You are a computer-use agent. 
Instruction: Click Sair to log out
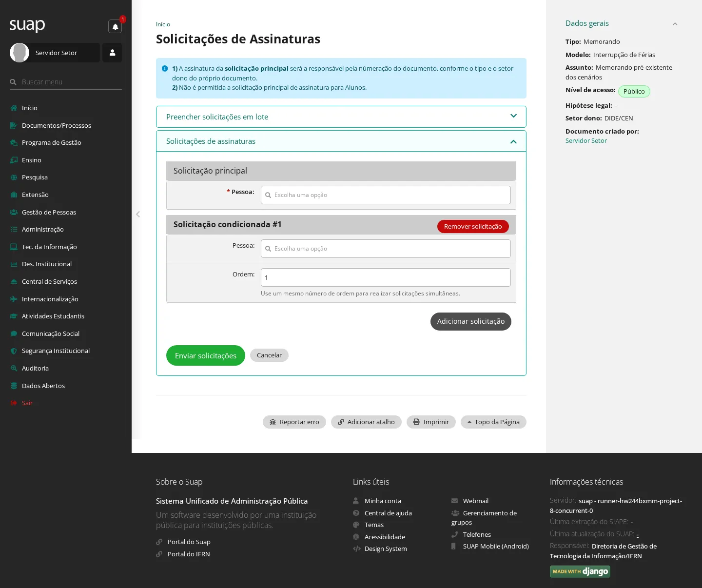[27, 403]
